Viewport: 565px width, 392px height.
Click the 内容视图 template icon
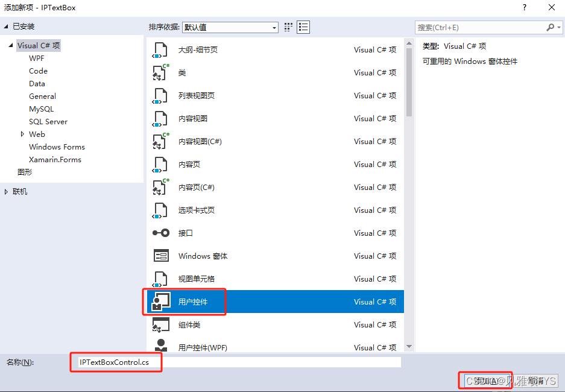(x=160, y=119)
